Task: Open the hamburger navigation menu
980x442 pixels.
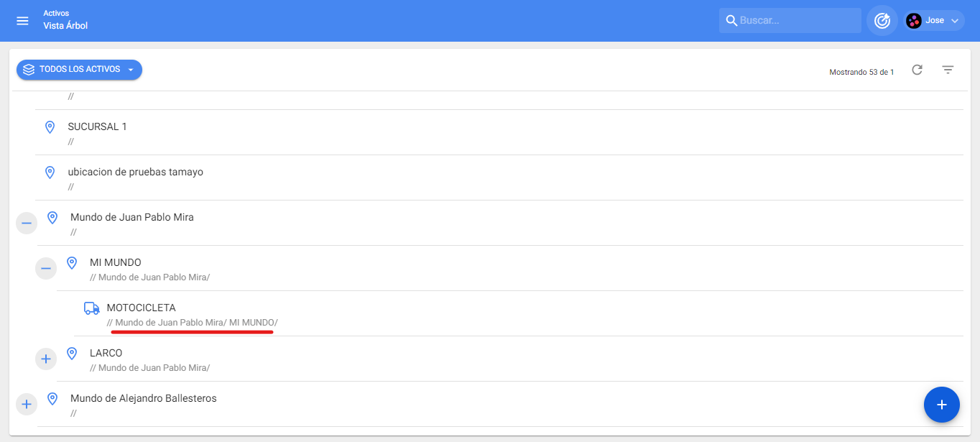Action: 22,21
